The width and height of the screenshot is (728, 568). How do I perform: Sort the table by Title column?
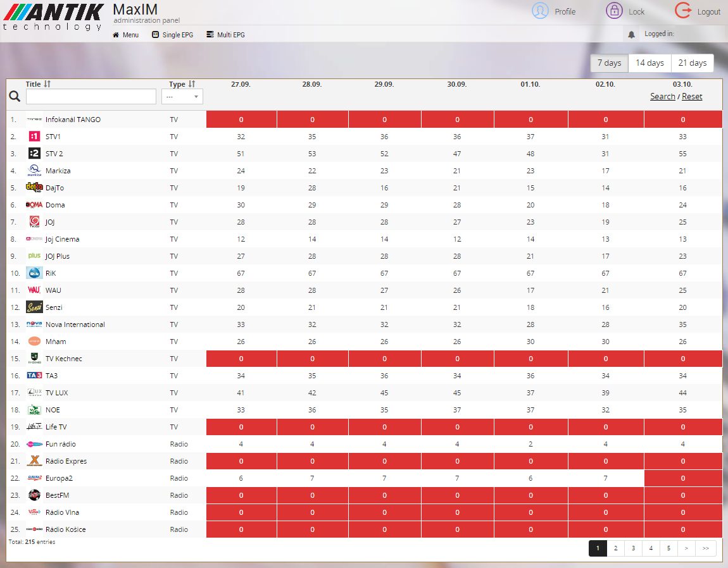pyautogui.click(x=47, y=84)
